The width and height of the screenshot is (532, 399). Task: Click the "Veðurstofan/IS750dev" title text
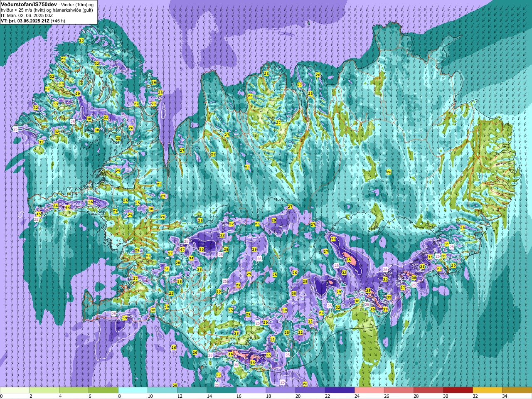pos(29,4)
